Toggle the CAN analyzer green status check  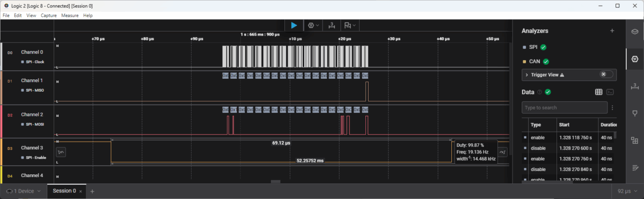546,61
